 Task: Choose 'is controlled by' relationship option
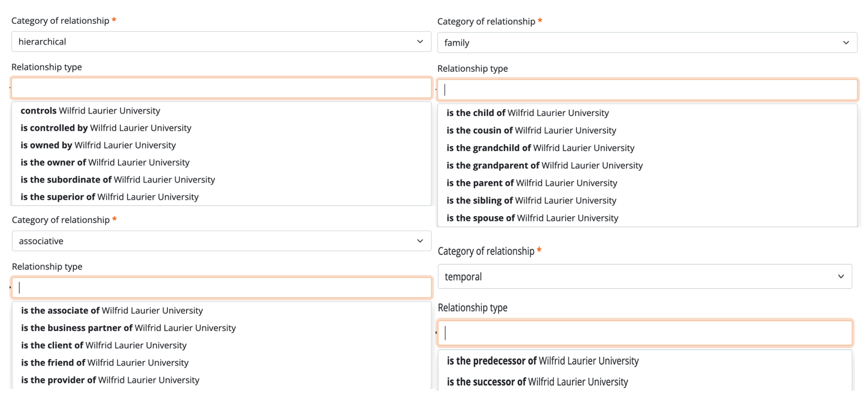(x=106, y=128)
